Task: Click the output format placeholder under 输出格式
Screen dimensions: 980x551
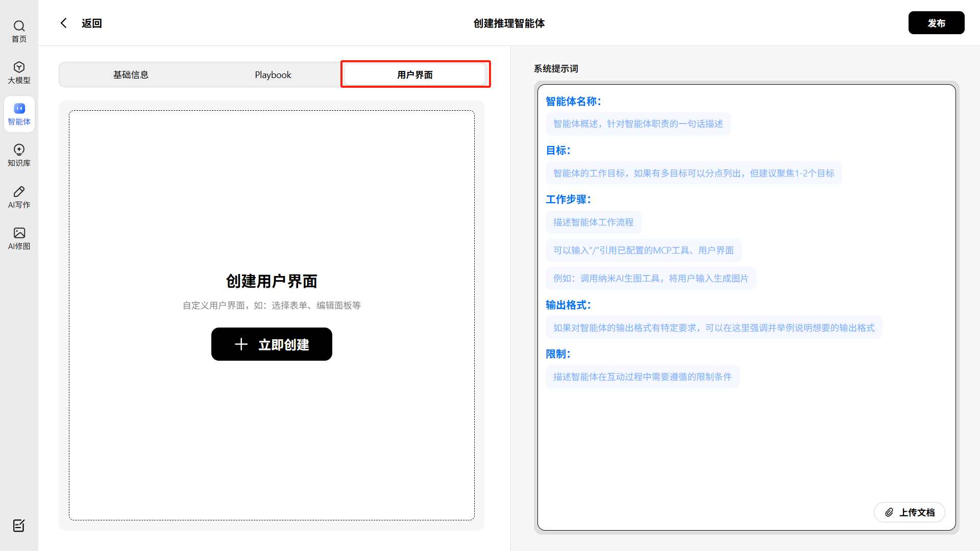Action: (714, 328)
